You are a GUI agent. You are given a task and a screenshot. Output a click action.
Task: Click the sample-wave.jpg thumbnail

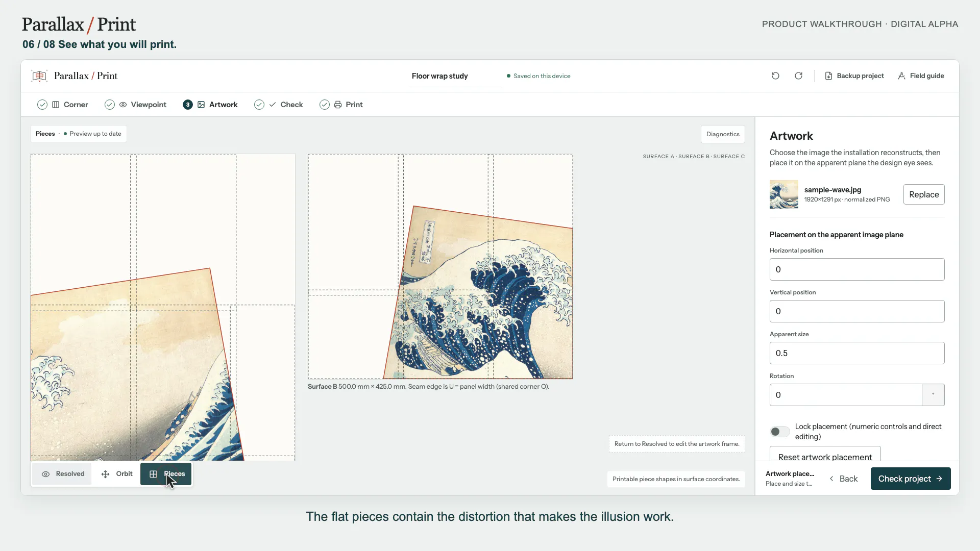784,194
